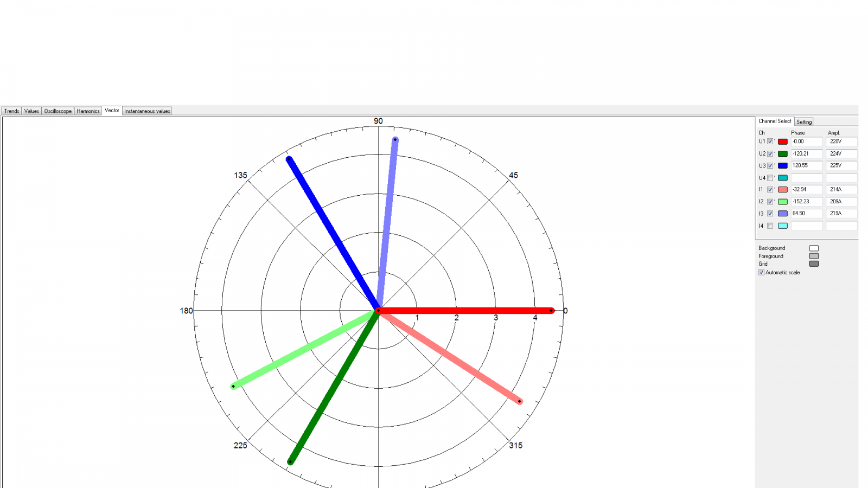This screenshot has height=488, width=868.
Task: Click the I3 amplitude field showing 219A
Action: [841, 214]
